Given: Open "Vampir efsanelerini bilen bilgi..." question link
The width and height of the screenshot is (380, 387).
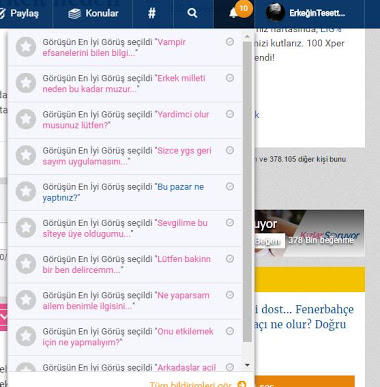Looking at the screenshot, I should click(114, 48).
